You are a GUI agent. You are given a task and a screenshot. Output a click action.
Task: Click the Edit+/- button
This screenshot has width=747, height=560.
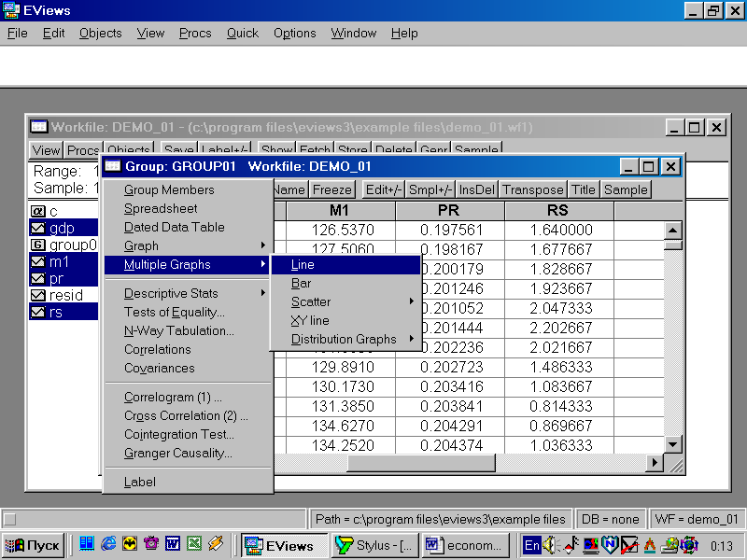(x=384, y=189)
